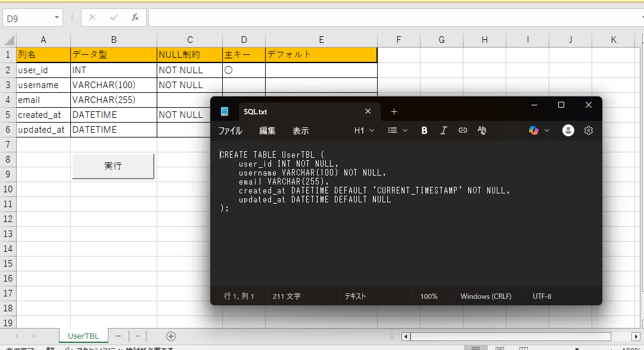Click the clear formatting icon
This screenshot has height=350, width=644.
pos(482,130)
